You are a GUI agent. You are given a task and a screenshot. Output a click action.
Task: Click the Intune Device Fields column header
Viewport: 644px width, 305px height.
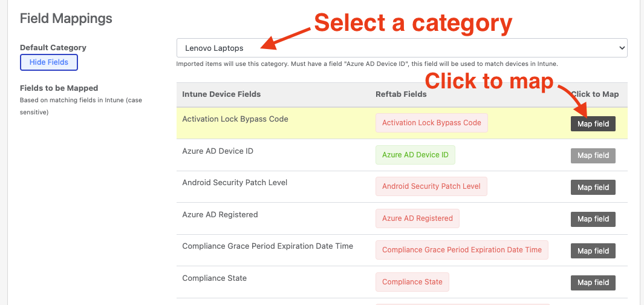pos(221,94)
